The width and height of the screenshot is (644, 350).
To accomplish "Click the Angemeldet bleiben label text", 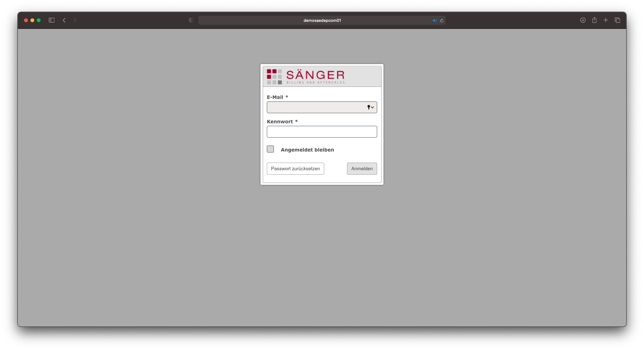I will [x=307, y=150].
